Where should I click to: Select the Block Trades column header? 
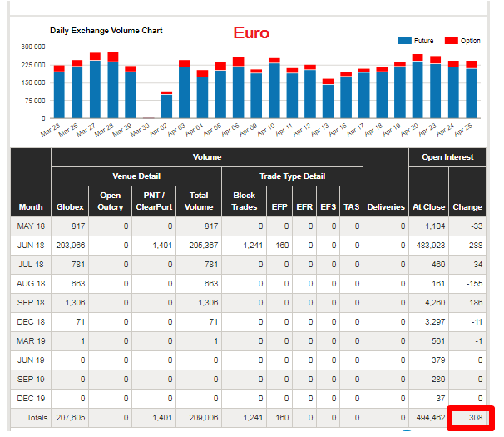coord(244,201)
